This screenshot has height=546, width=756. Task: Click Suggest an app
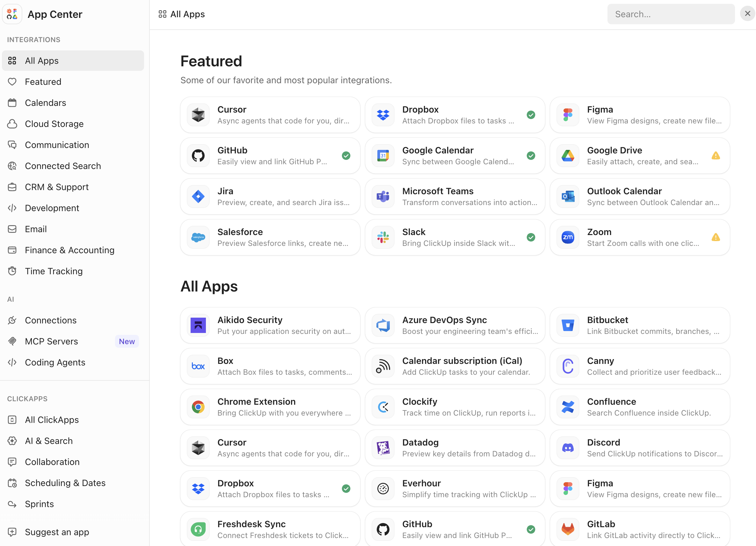click(73, 532)
